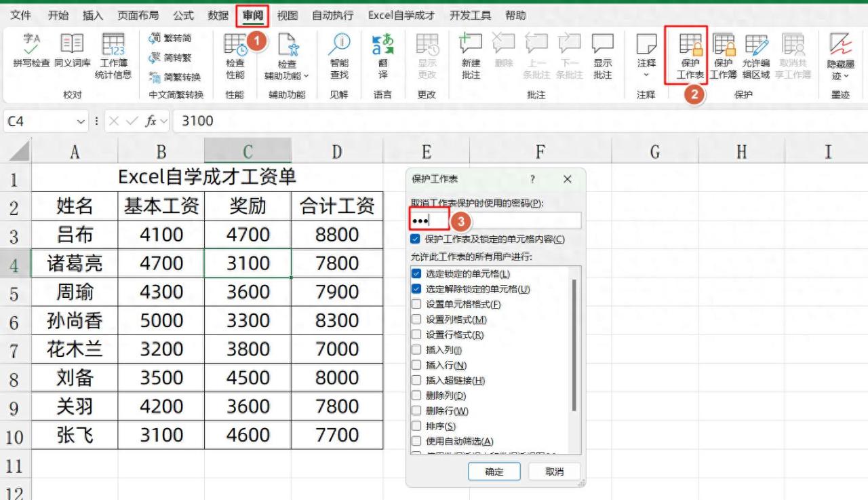Switch to 视图 tab
868x500 pixels.
(288, 15)
